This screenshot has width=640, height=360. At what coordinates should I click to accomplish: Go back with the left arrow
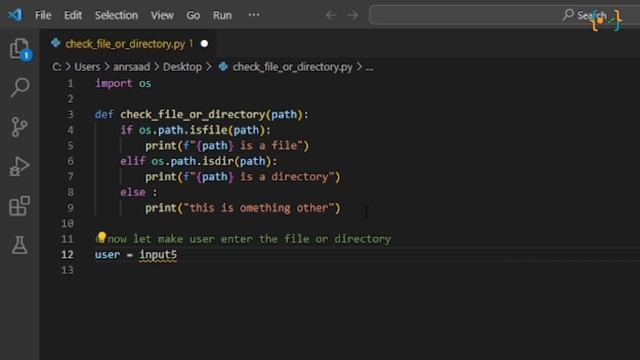(x=331, y=16)
